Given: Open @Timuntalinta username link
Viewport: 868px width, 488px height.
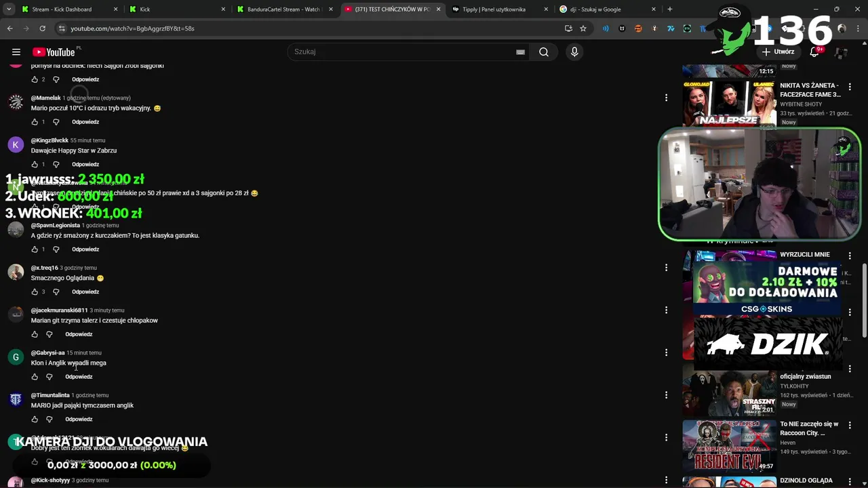Looking at the screenshot, I should pos(50,395).
